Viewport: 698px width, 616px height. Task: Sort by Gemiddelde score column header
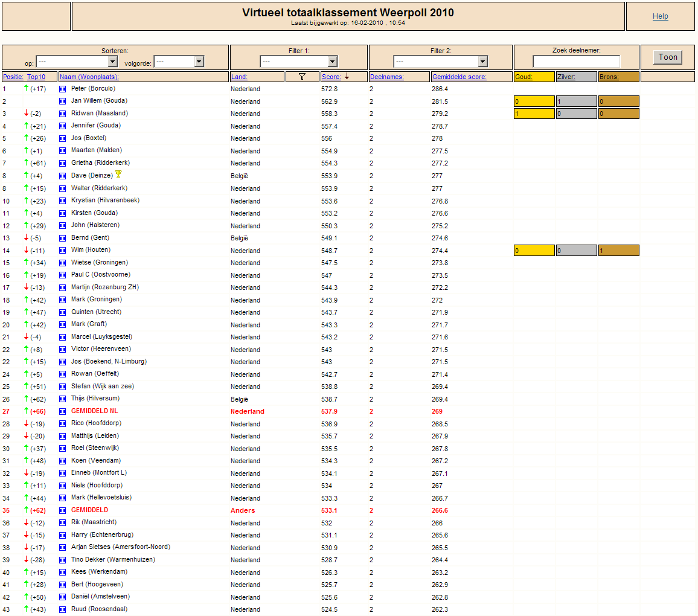pyautogui.click(x=459, y=77)
